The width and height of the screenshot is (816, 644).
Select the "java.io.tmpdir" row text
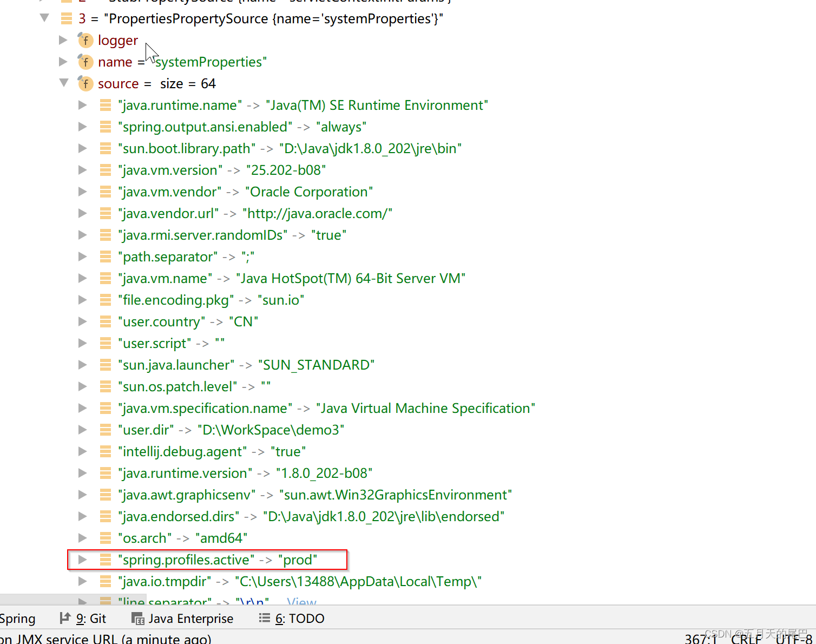[x=300, y=581]
